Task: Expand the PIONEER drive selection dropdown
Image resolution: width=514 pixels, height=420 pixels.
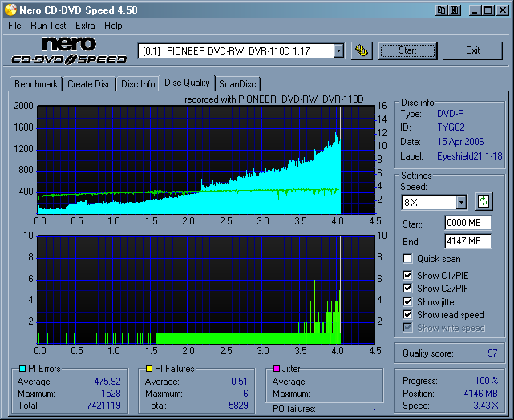Action: [338, 51]
